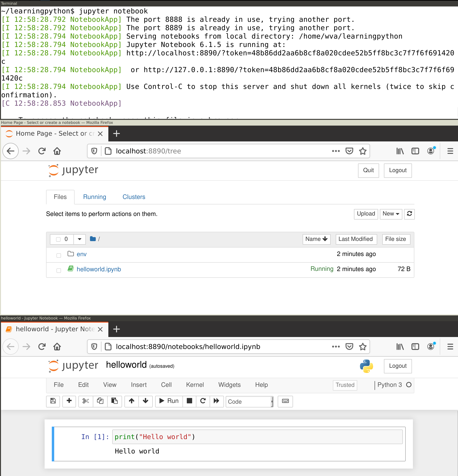The image size is (458, 476).
Task: Check the env folder checkbox
Action: tap(59, 255)
